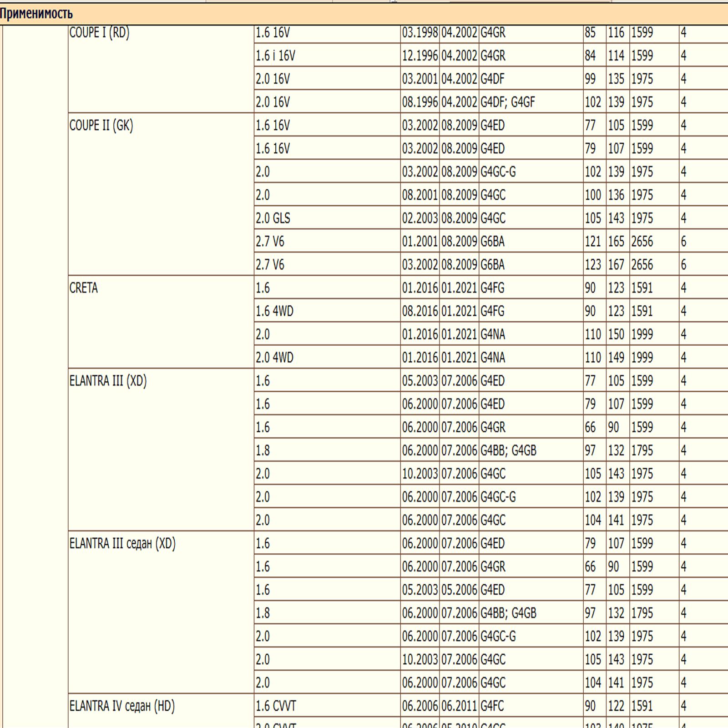Screen dimensions: 728x728
Task: Click the ELANTRA IV седан (HD) model
Action: pyautogui.click(x=122, y=706)
